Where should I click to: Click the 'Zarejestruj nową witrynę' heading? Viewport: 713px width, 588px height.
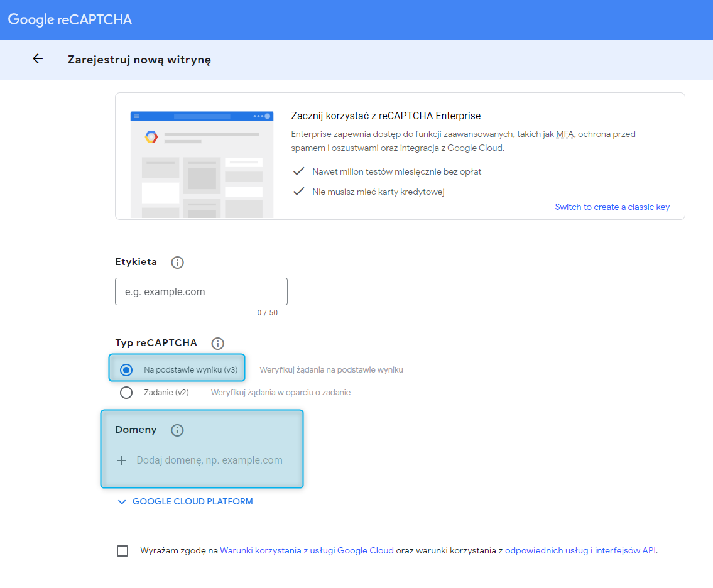[139, 60]
